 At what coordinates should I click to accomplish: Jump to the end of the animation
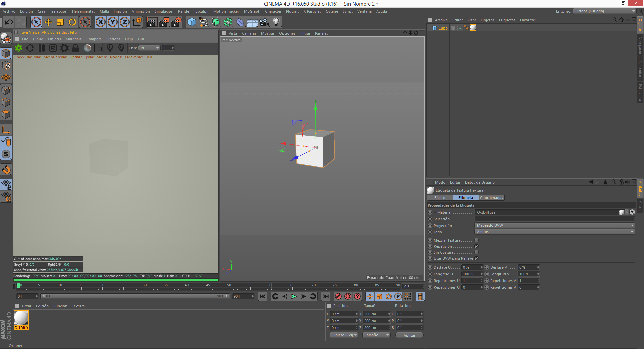pos(326,296)
